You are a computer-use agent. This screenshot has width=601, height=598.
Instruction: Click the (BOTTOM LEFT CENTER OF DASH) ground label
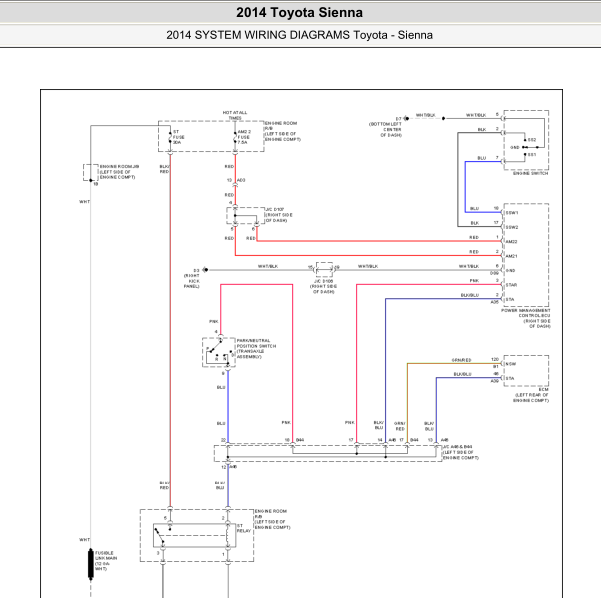pyautogui.click(x=385, y=130)
